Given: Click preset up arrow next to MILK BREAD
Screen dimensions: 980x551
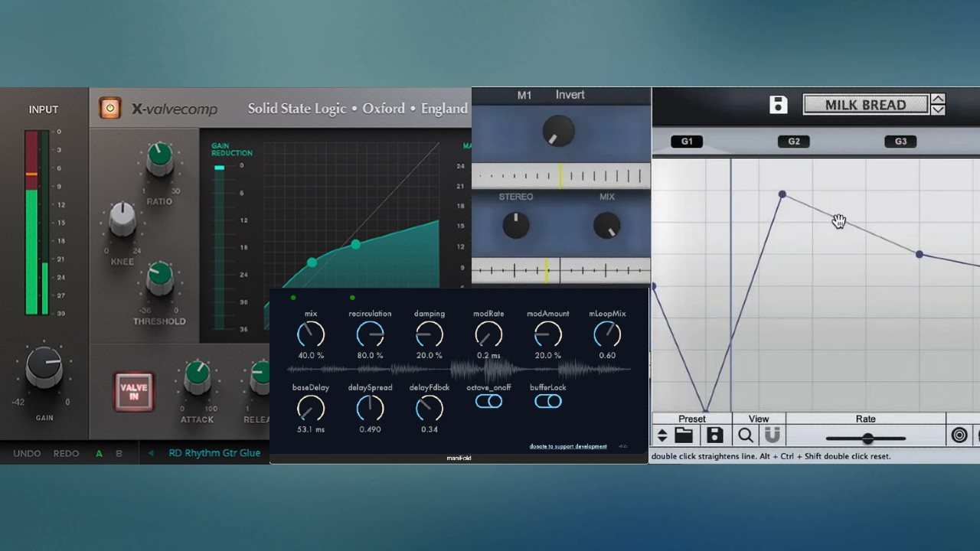Looking at the screenshot, I should point(938,99).
